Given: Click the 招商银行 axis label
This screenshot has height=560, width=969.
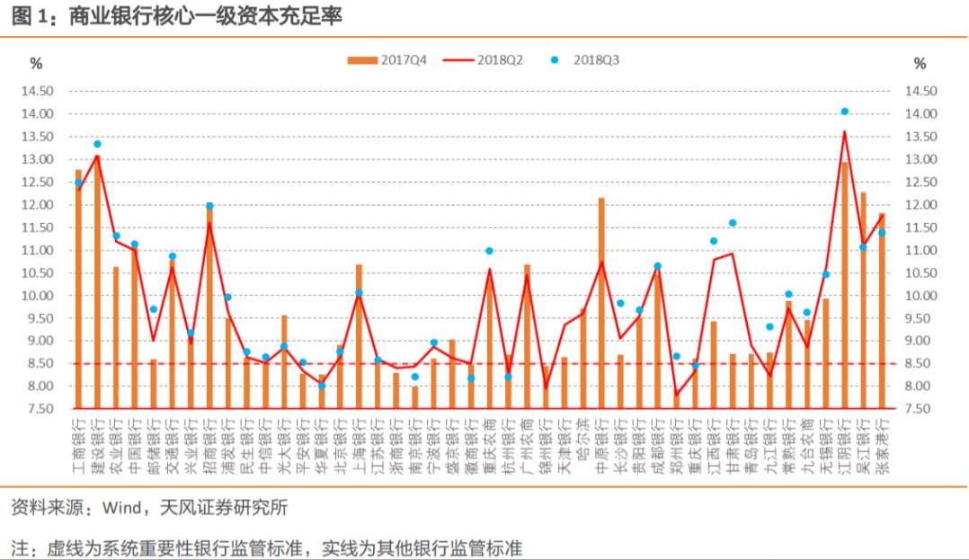Looking at the screenshot, I should 210,446.
